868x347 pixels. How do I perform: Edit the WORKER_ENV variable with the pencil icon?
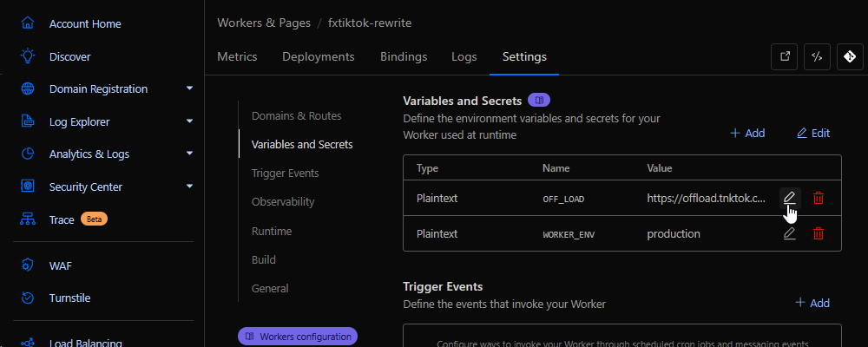(790, 234)
